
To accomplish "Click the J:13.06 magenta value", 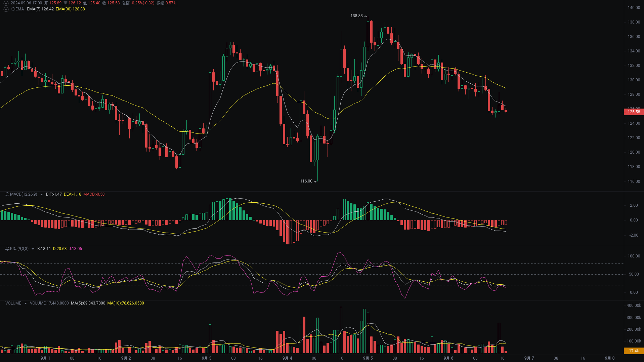I will [76, 249].
